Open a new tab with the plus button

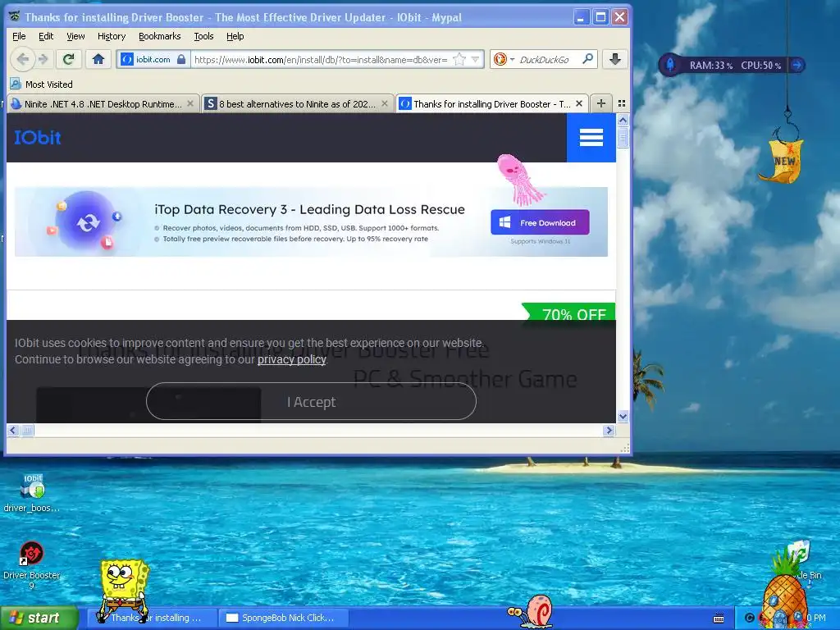(601, 103)
